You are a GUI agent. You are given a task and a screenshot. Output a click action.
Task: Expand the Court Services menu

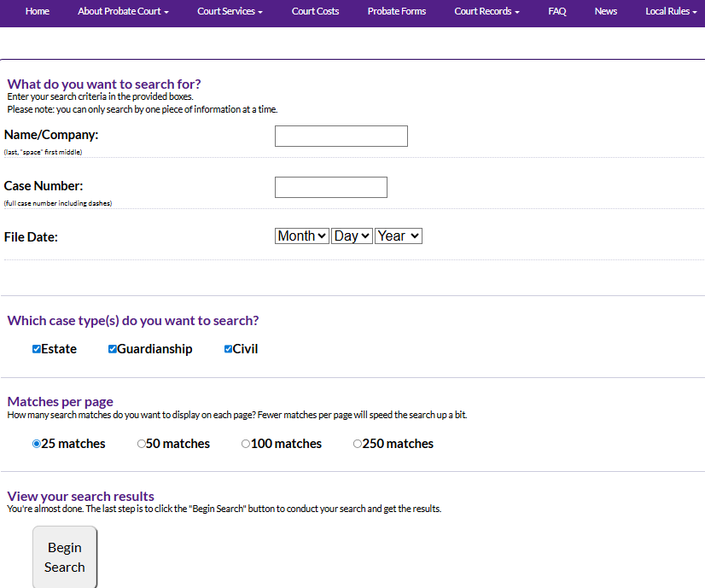(x=230, y=11)
